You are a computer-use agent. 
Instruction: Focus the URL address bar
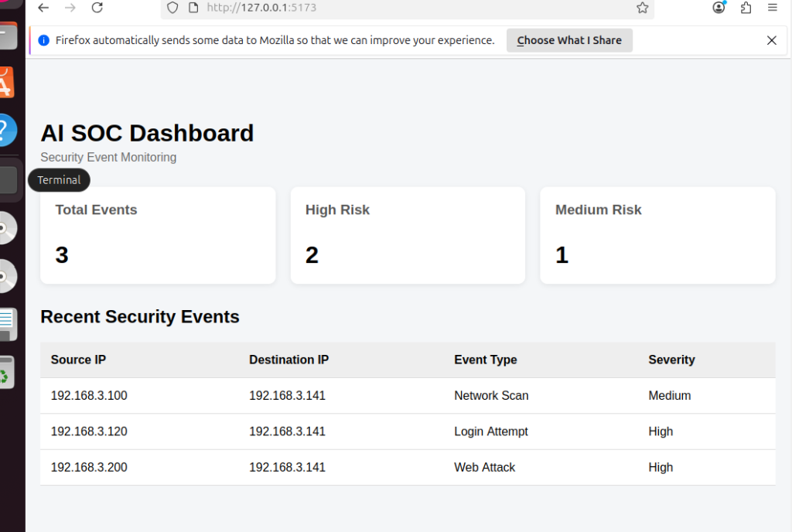407,8
